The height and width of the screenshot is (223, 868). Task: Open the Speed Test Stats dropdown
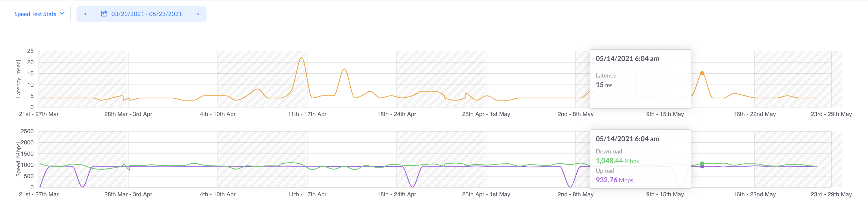point(35,14)
